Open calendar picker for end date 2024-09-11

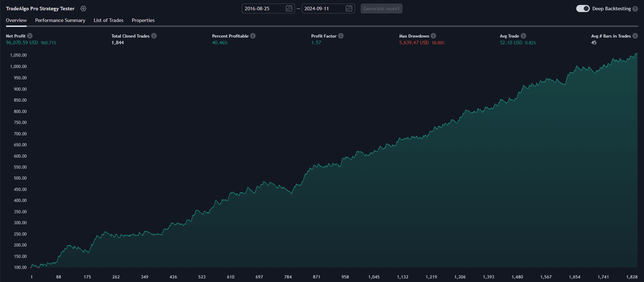[x=349, y=9]
